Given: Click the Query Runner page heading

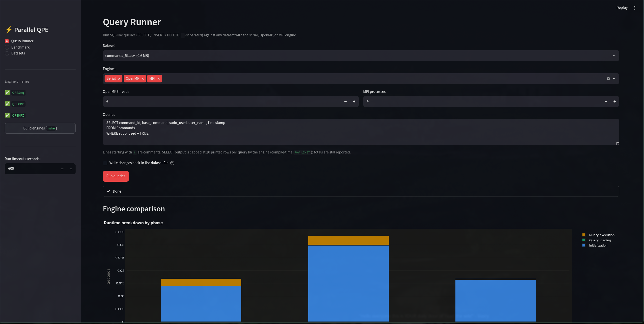Looking at the screenshot, I should pyautogui.click(x=132, y=22).
